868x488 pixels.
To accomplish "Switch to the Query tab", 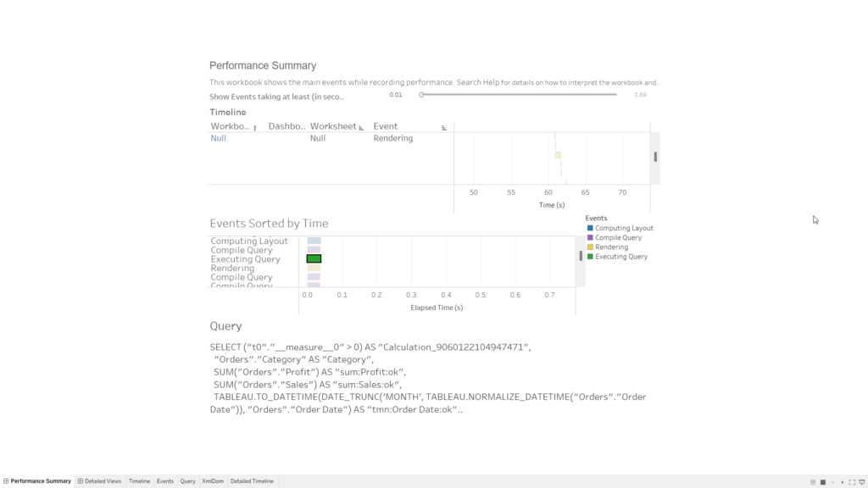I will pos(187,480).
